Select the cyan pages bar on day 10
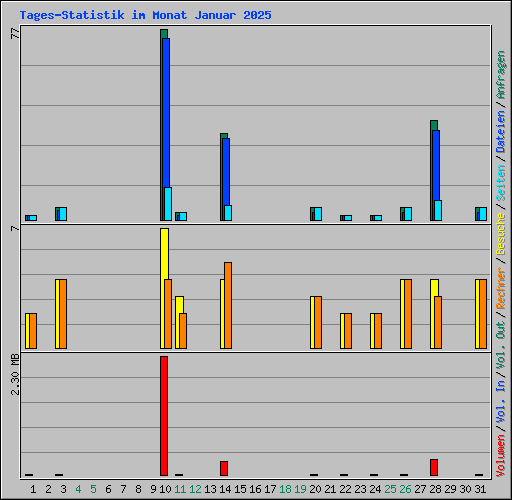Screen dimensions: 512x500 pyautogui.click(x=168, y=204)
